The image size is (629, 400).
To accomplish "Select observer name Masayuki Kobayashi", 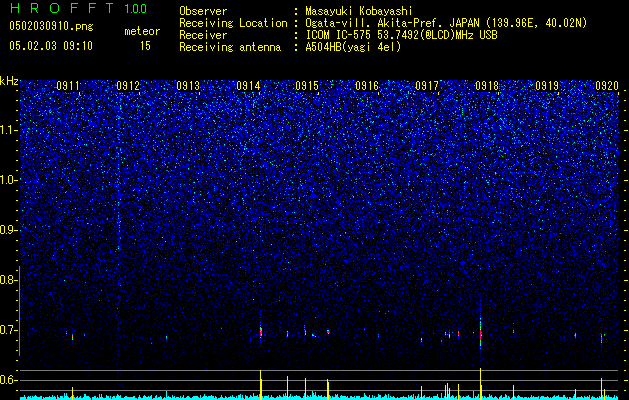I will tap(359, 11).
